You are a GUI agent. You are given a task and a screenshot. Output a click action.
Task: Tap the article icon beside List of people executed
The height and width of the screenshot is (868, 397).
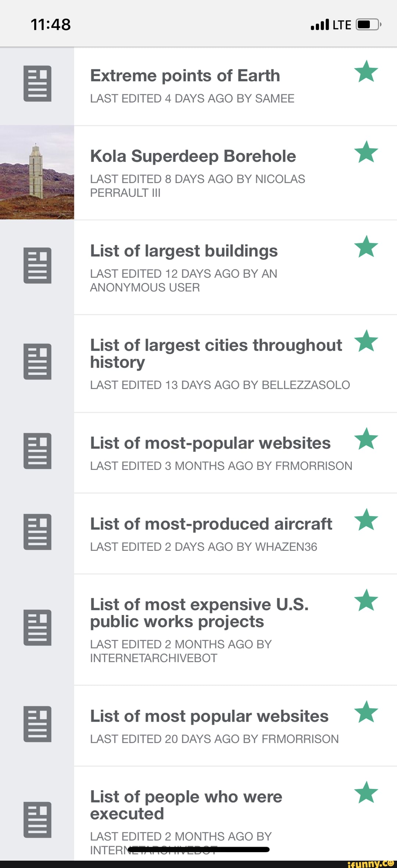pos(37,820)
